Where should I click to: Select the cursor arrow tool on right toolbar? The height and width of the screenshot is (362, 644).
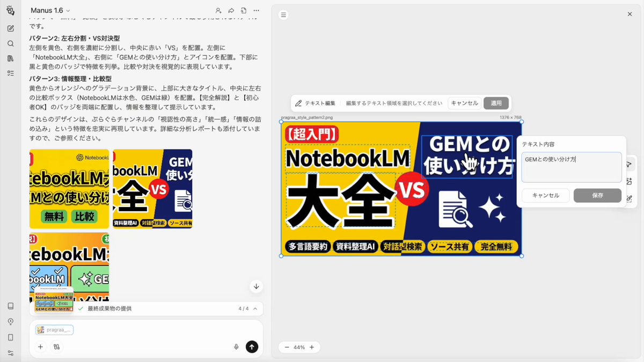coord(629,164)
